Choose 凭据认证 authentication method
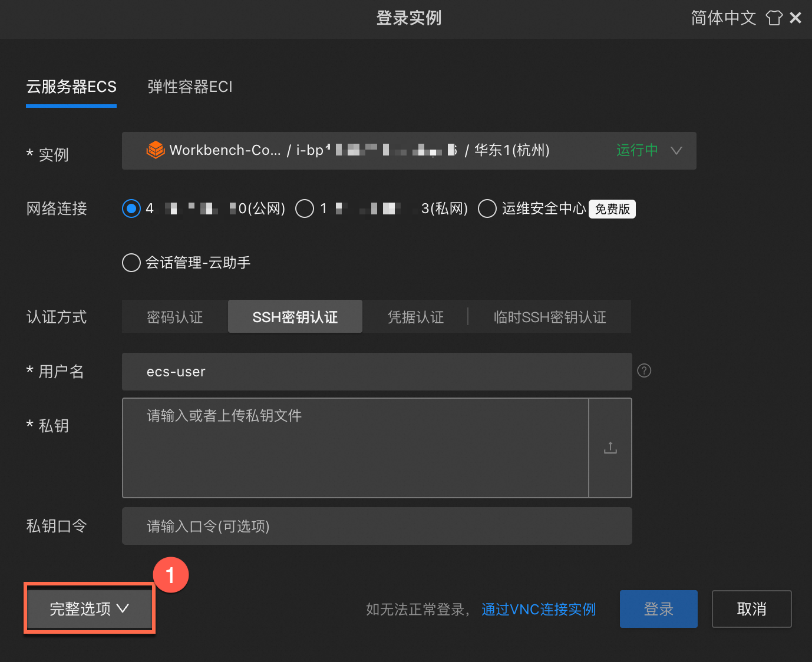The height and width of the screenshot is (662, 812). pos(415,317)
